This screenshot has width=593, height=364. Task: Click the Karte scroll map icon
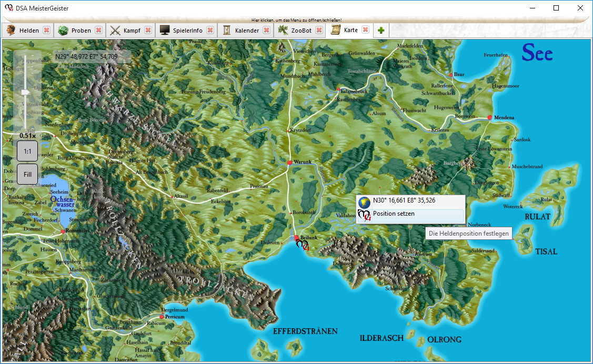336,30
